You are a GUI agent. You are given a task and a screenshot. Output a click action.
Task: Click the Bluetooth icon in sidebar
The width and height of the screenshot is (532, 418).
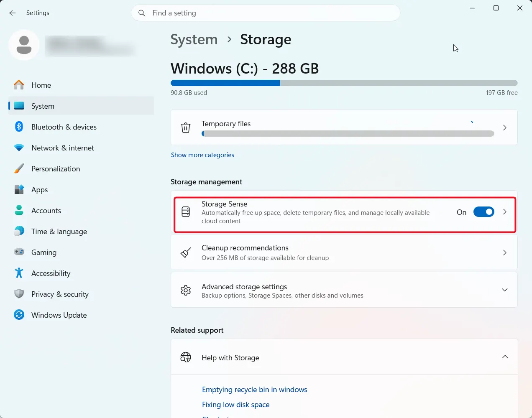[x=19, y=127]
